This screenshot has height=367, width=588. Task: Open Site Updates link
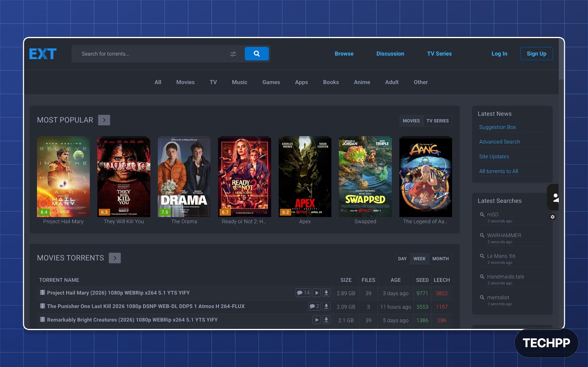[494, 156]
